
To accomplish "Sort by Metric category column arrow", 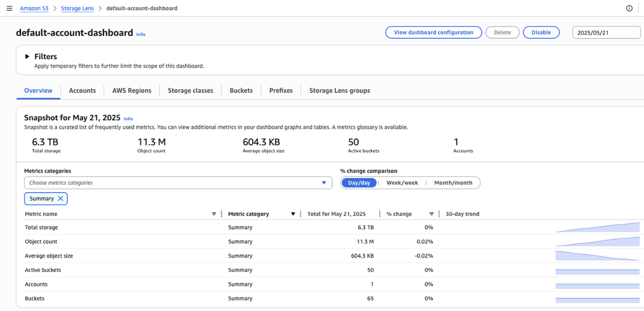I will pos(293,214).
